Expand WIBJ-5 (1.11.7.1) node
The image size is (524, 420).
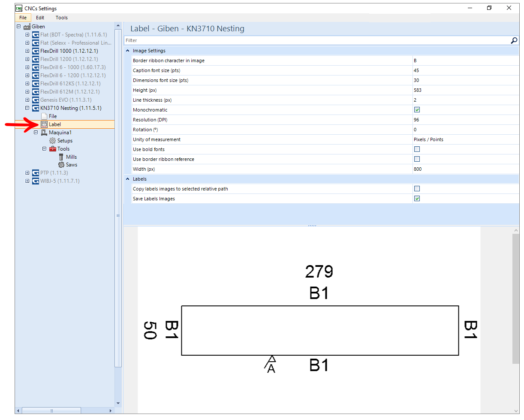(x=27, y=181)
